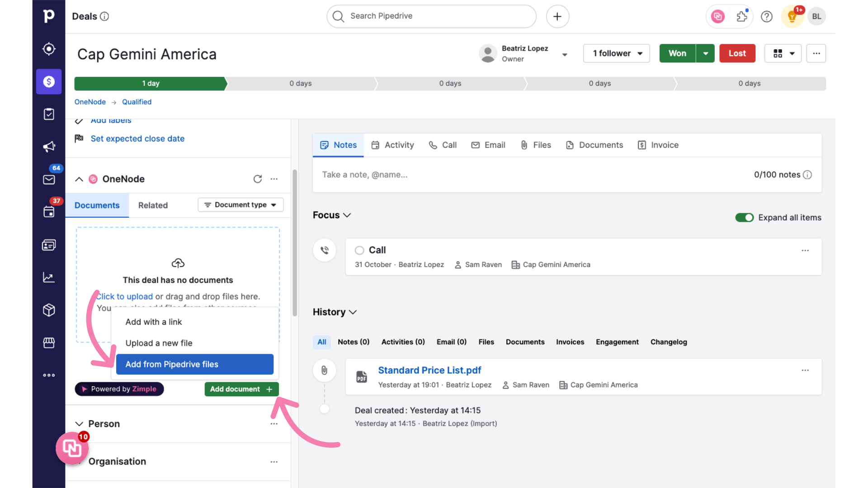Open the Leads radar icon in sidebar
This screenshot has width=868, height=488.
49,49
